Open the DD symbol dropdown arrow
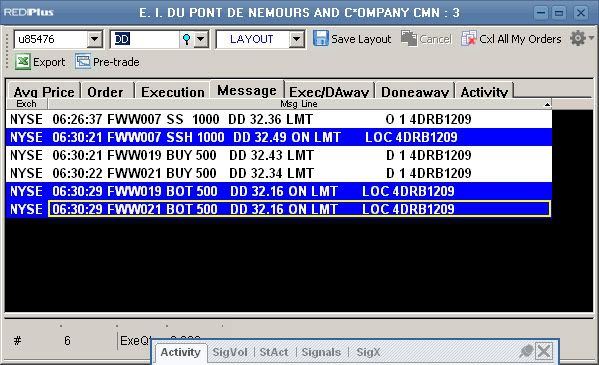Screen dimensions: 599x365 pos(201,39)
